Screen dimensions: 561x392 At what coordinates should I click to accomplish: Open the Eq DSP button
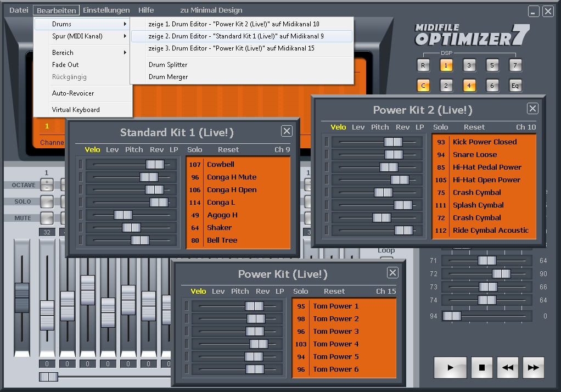coord(515,86)
